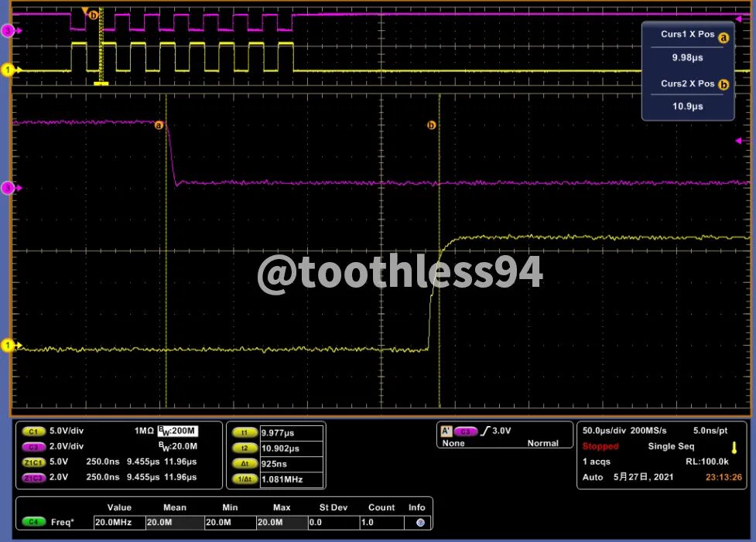Click the 1/Δt cursor readout badge
This screenshot has width=756, height=542.
pos(245,479)
